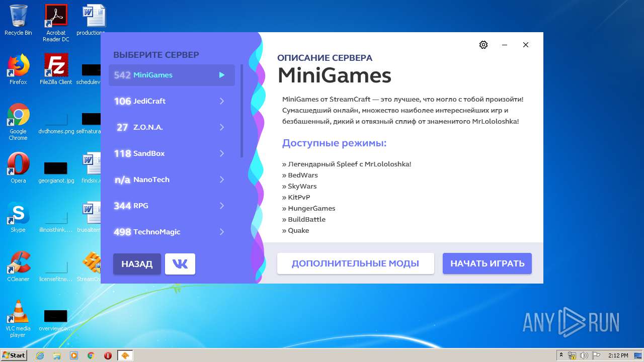Screen dimensions: 644x362
Task: Select the MiniGames server entry
Action: 172,75
